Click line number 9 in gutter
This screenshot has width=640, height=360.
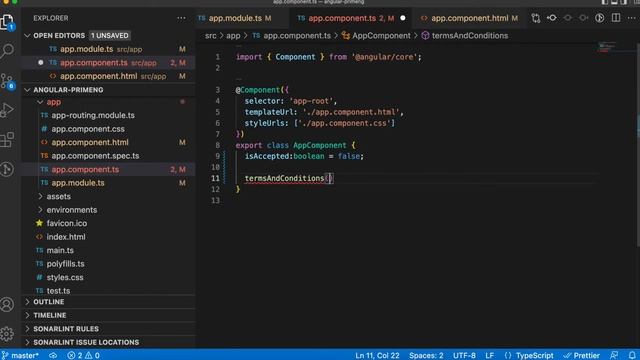[218, 156]
